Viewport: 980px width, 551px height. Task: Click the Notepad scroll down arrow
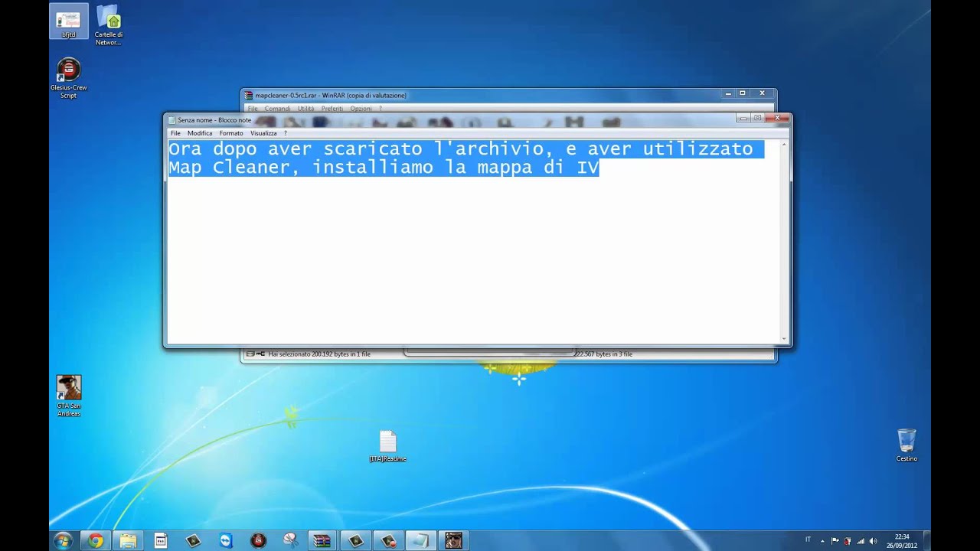point(784,338)
